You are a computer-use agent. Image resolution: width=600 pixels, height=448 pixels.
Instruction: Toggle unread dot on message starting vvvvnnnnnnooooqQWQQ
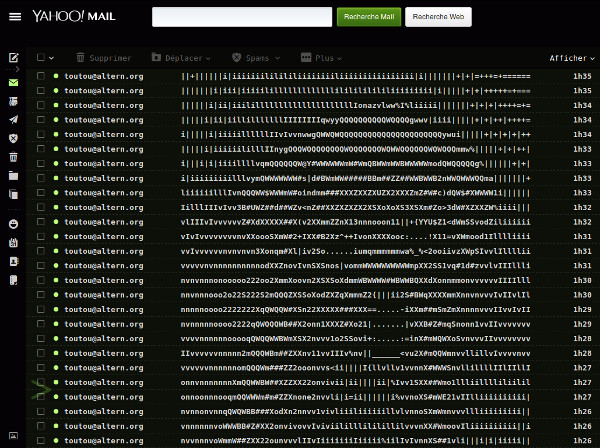pyautogui.click(x=56, y=338)
